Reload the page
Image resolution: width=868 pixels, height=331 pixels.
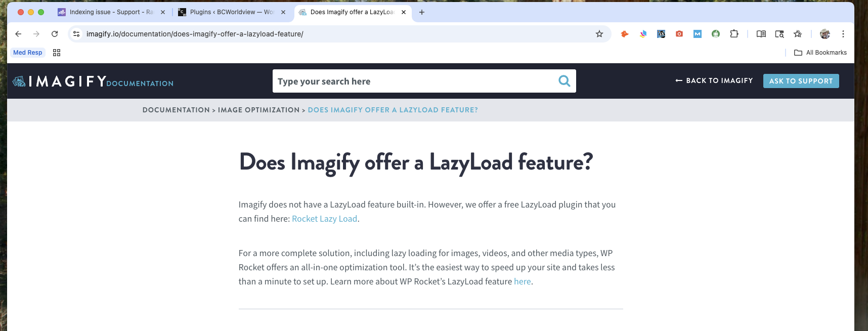[x=55, y=34]
